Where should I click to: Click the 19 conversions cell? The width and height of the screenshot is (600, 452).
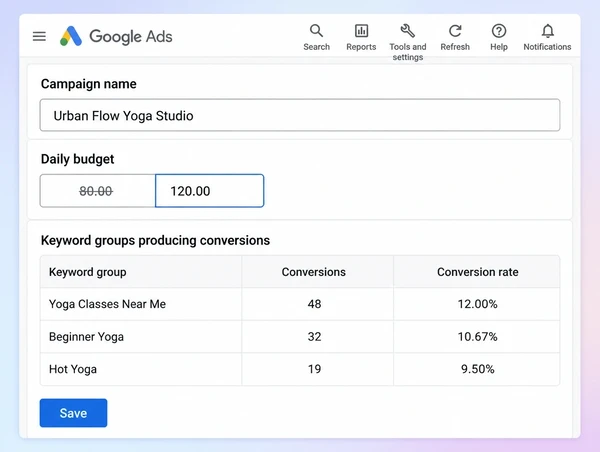[x=318, y=369]
